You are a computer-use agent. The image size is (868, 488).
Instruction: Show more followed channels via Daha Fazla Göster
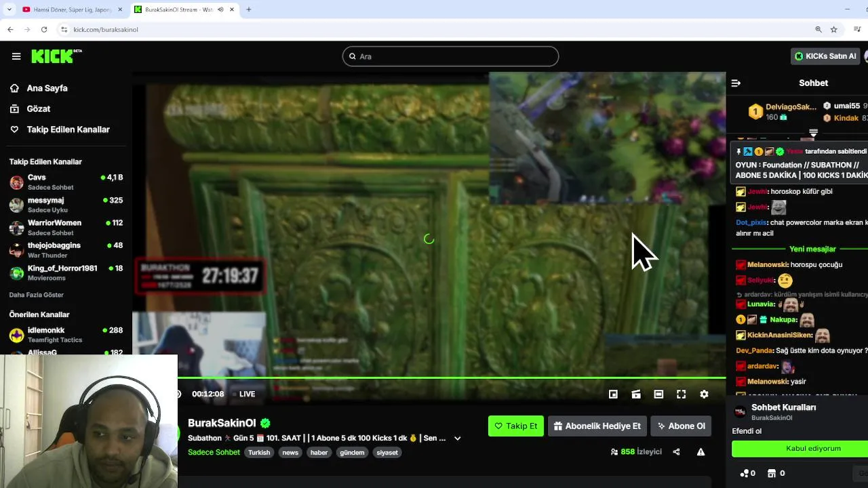37,295
